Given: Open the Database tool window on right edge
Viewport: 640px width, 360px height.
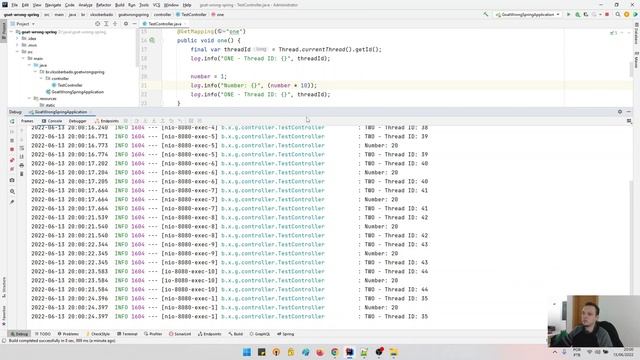Looking at the screenshot, I should click(636, 33).
